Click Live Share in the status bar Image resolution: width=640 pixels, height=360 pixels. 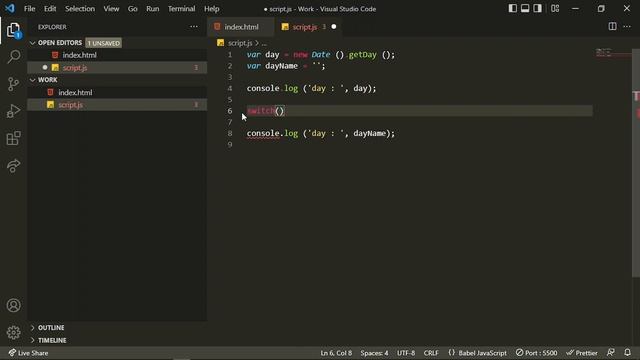[x=28, y=353]
